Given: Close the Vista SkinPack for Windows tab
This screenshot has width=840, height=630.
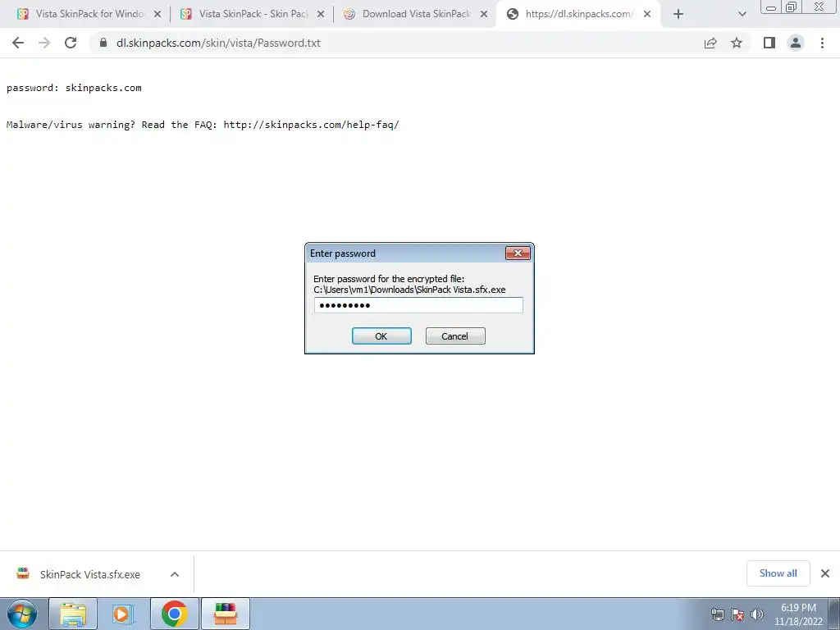Looking at the screenshot, I should coord(157,14).
